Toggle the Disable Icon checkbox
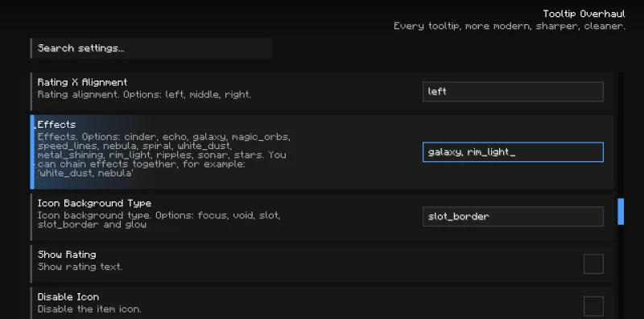Viewport: 644px width, 319px height. [x=593, y=306]
